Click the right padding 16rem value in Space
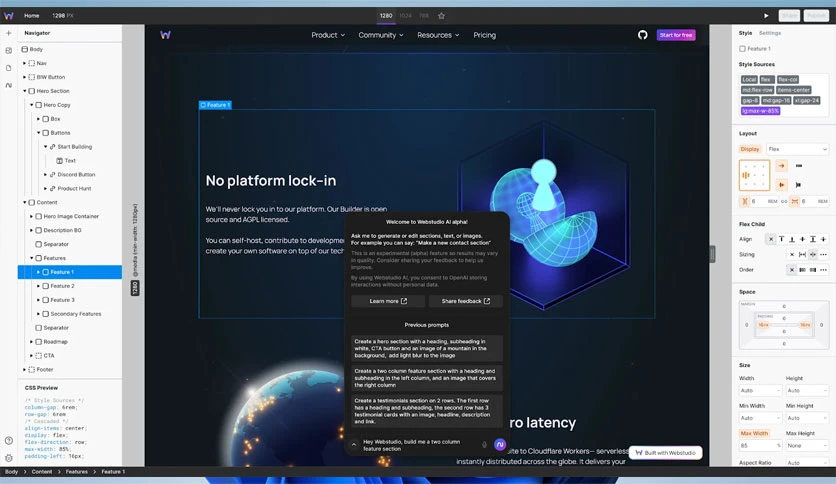 pos(805,325)
